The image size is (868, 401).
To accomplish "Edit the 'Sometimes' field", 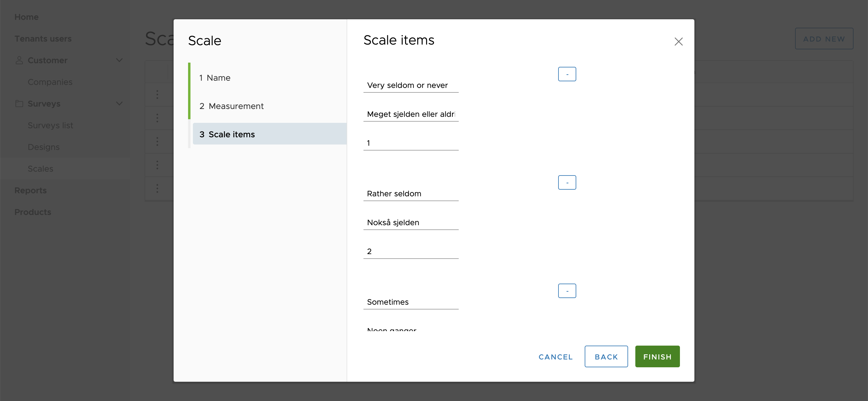I will coord(411,302).
